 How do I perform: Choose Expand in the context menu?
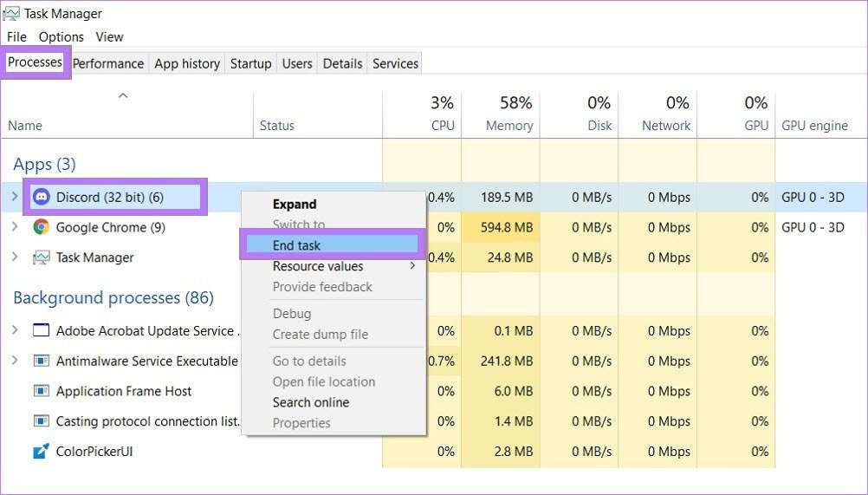(x=334, y=205)
